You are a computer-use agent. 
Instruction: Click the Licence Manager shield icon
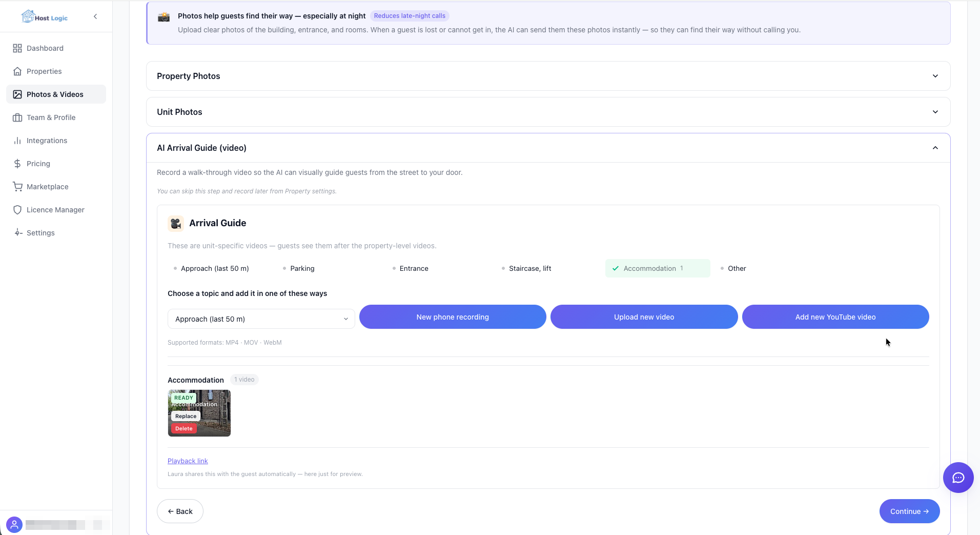point(17,210)
